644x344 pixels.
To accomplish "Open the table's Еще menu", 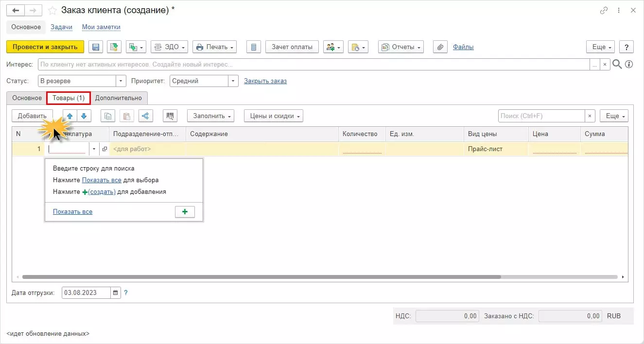I will click(x=614, y=116).
